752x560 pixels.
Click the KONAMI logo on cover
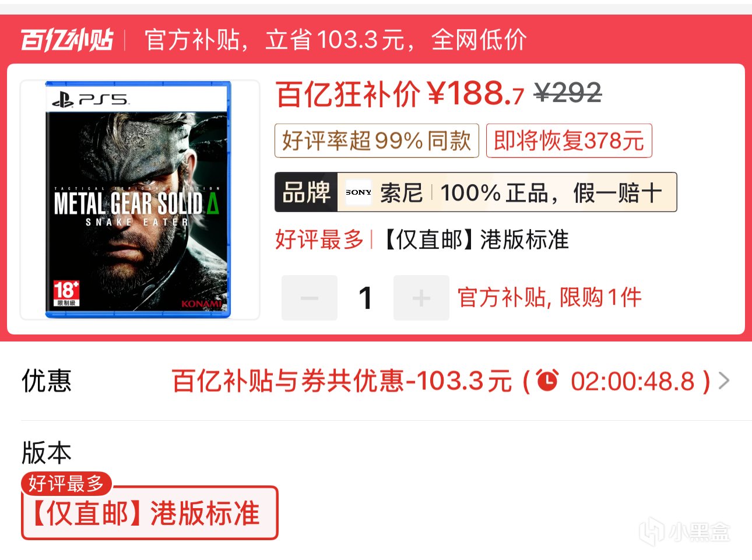coord(201,304)
